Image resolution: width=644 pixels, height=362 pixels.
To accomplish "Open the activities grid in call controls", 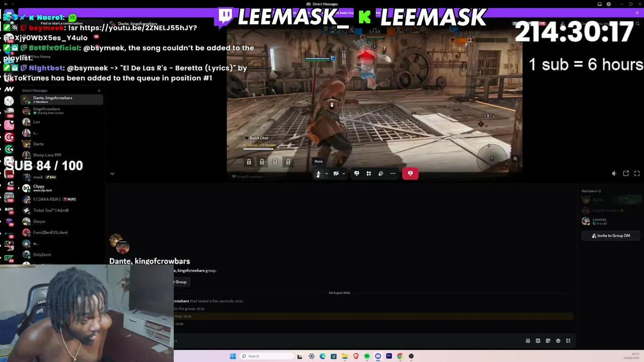I will tap(369, 173).
